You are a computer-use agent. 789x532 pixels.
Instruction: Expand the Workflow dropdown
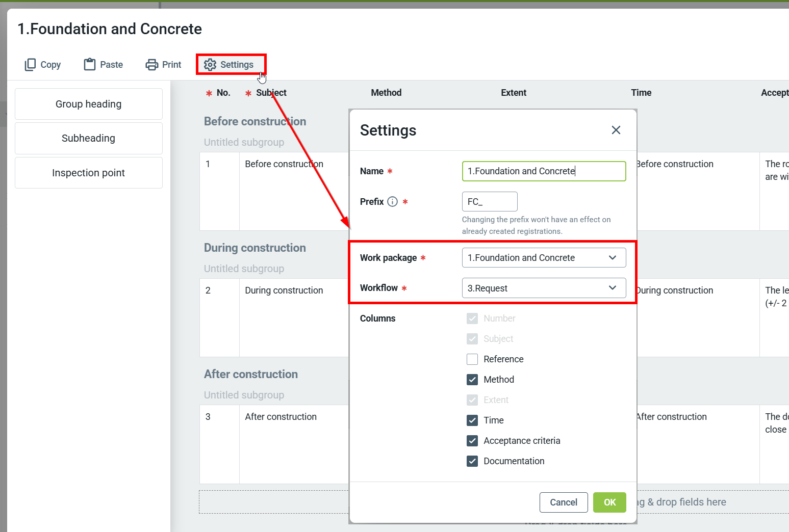[543, 288]
